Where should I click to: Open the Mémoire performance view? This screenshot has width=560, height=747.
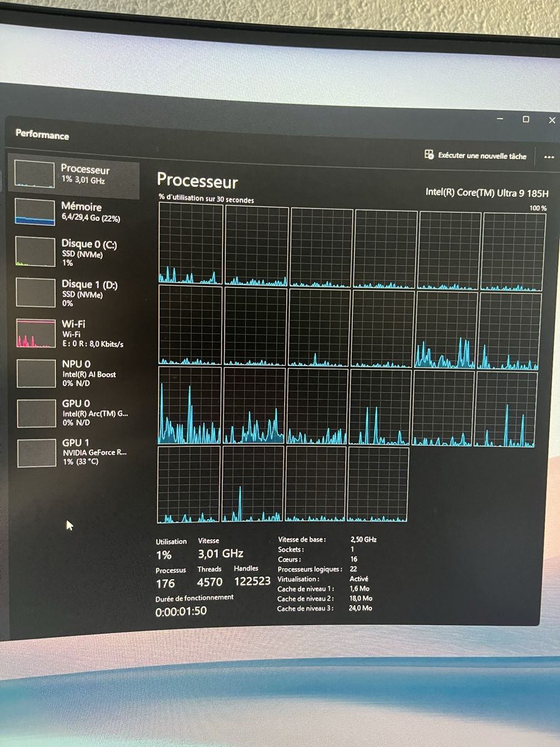pyautogui.click(x=73, y=212)
